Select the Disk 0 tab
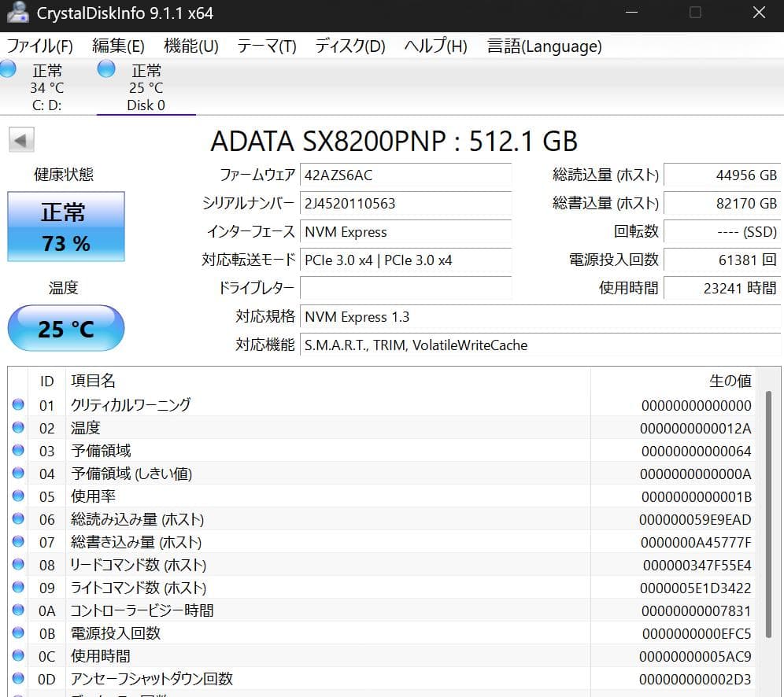 click(146, 87)
